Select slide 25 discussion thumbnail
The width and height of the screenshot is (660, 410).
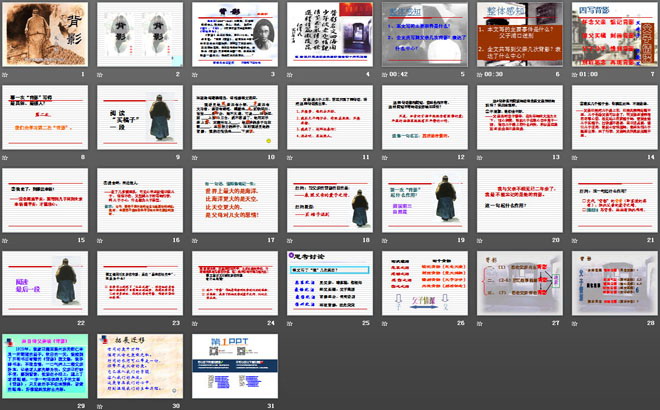pyautogui.click(x=330, y=283)
